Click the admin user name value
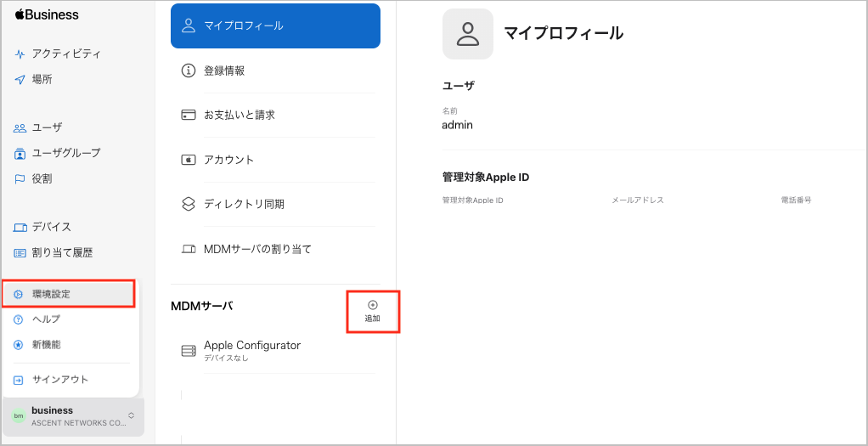The width and height of the screenshot is (868, 446). 457,125
